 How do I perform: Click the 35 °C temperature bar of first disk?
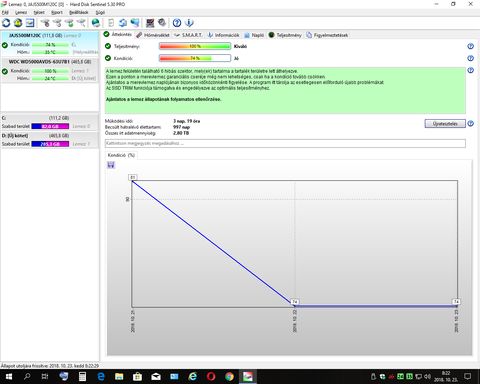50,52
